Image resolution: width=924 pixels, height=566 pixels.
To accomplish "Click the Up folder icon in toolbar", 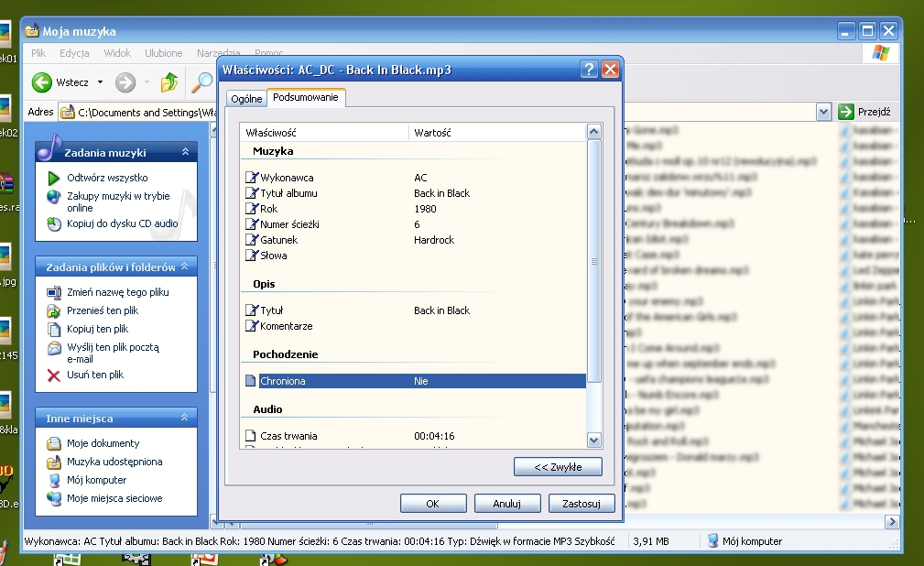I will 169,82.
